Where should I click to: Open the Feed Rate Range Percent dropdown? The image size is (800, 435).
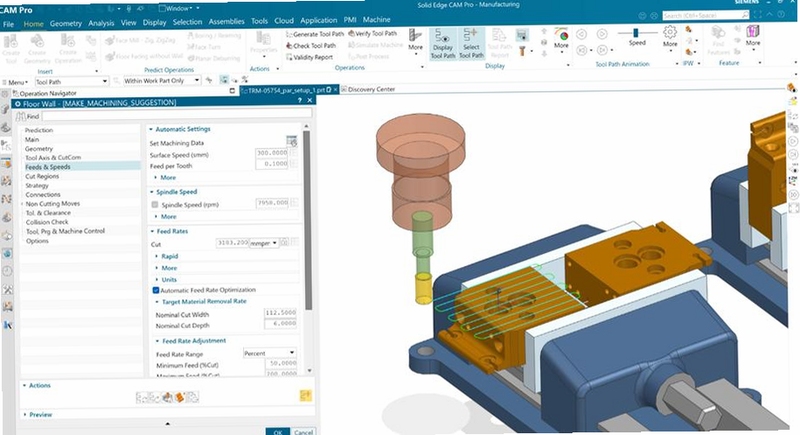click(x=269, y=353)
